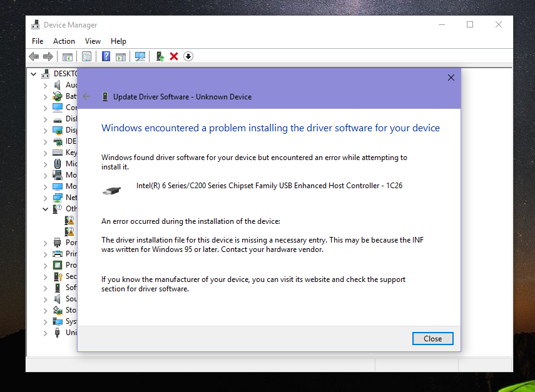Expand the 'Bat' batteries node chevron
535x392 pixels.
(46, 97)
